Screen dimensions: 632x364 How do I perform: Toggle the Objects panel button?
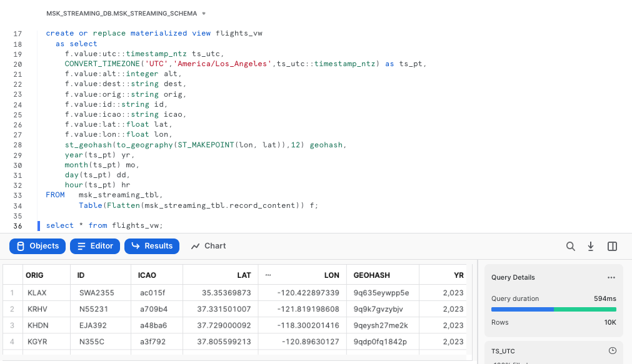click(38, 246)
